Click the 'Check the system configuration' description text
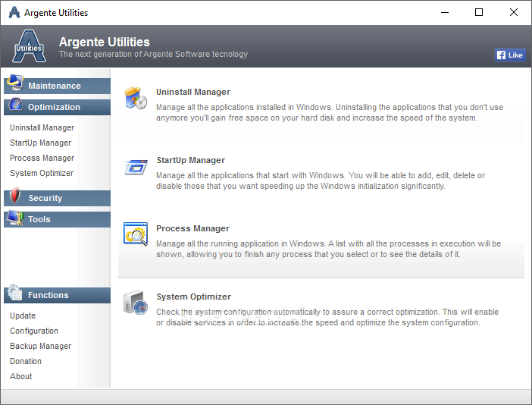 (x=327, y=317)
